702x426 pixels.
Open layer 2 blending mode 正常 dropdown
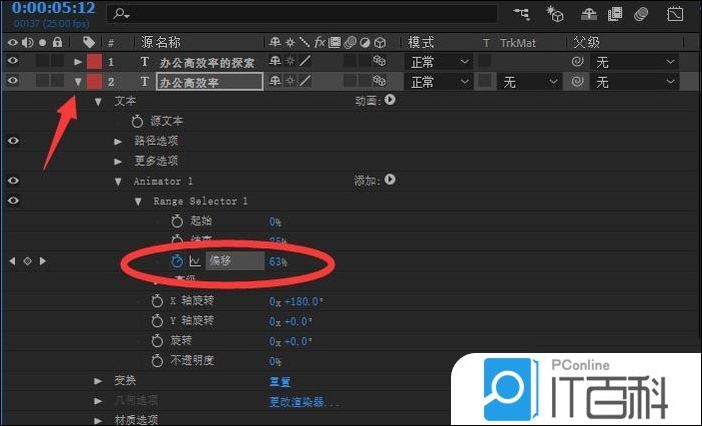click(439, 82)
